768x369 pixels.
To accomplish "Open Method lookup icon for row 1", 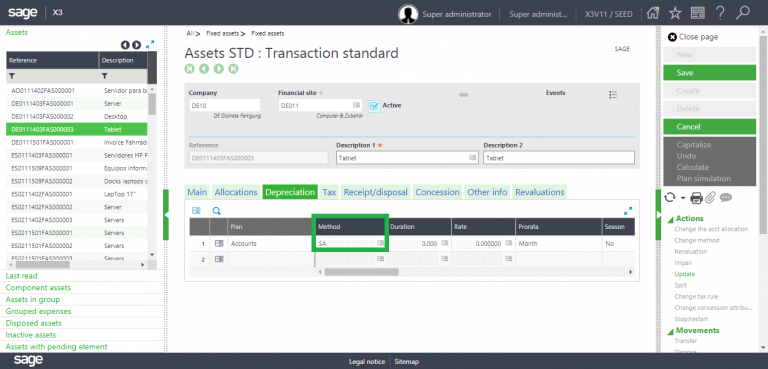I will click(381, 243).
